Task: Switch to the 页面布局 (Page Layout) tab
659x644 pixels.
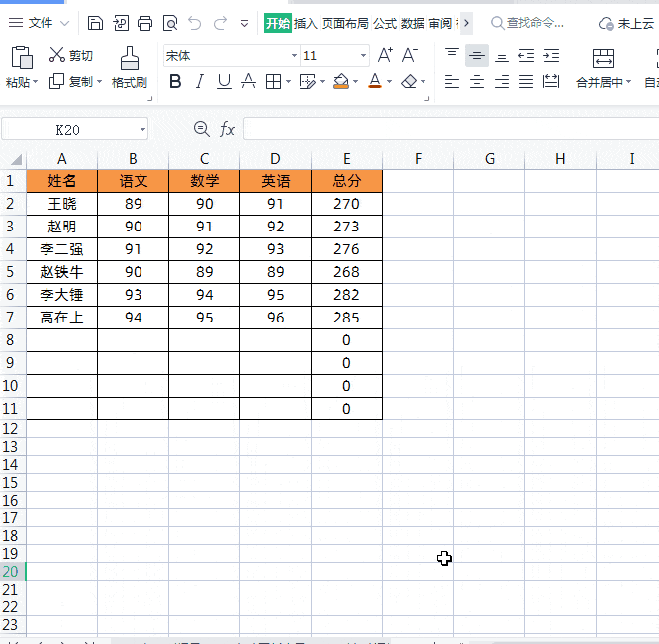Action: point(345,23)
